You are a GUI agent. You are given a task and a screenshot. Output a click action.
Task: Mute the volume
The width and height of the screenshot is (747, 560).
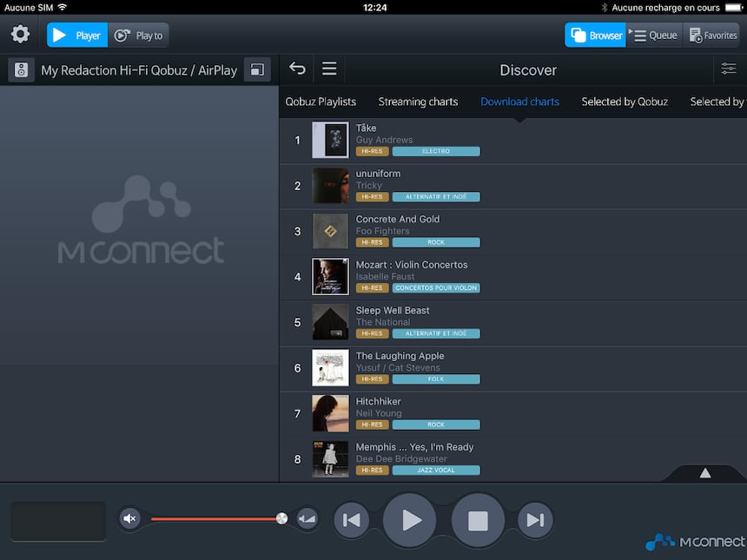[129, 518]
